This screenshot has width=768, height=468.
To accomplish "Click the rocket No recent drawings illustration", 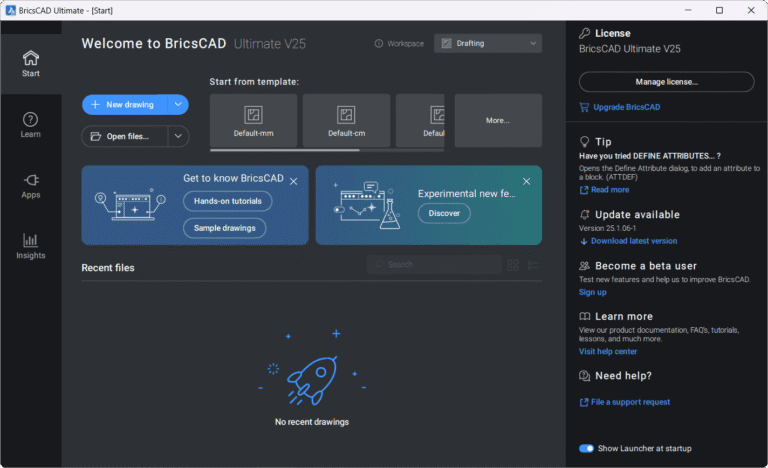I will point(312,369).
